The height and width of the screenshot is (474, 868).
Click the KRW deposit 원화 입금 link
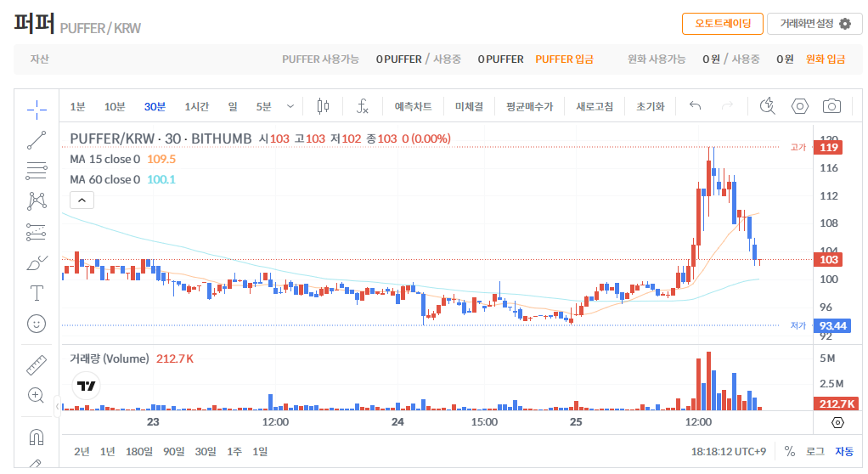tap(825, 59)
